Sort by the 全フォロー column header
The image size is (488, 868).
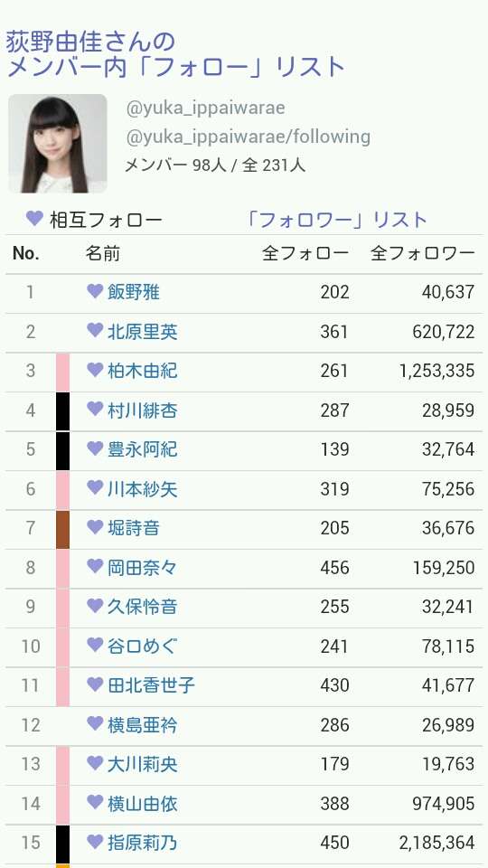pyautogui.click(x=305, y=253)
